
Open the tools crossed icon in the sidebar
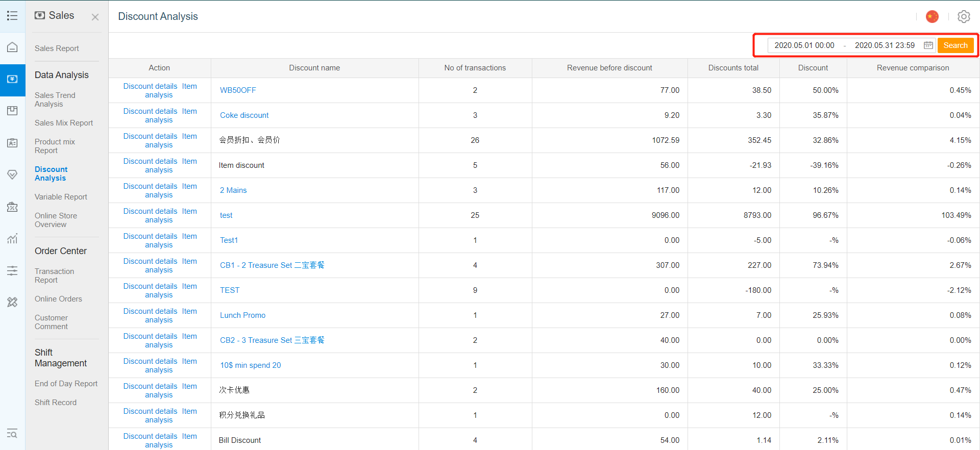(x=12, y=302)
